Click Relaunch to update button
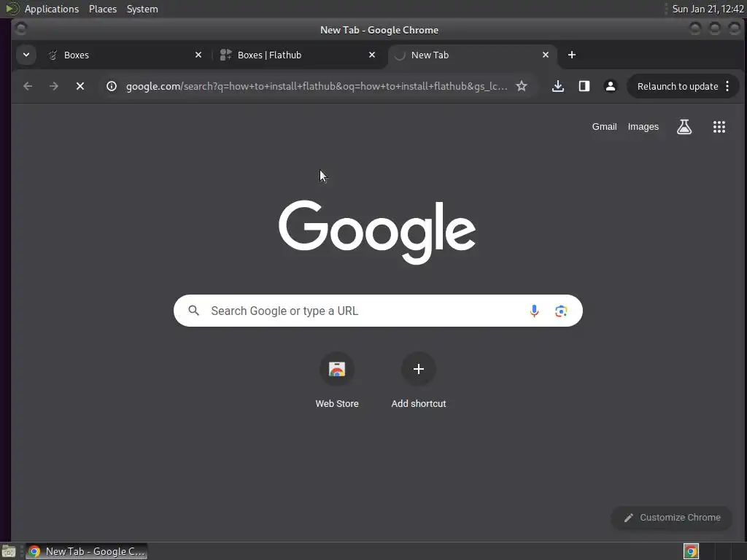The height and width of the screenshot is (560, 747). click(x=678, y=86)
